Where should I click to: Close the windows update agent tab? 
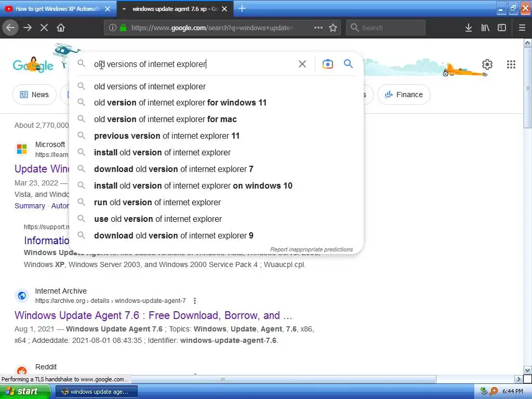pyautogui.click(x=224, y=9)
